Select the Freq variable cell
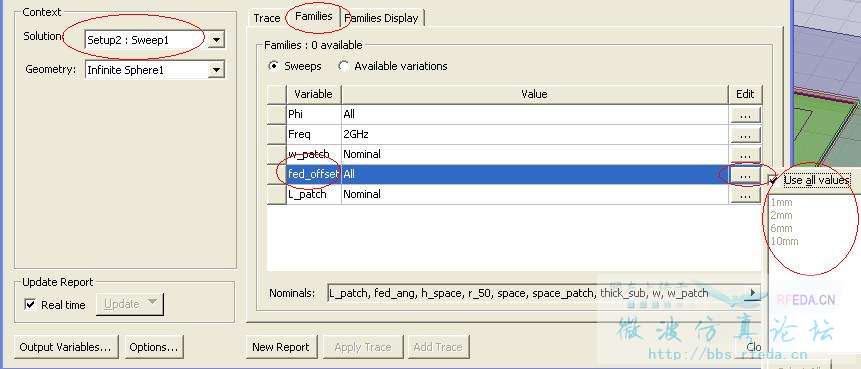The image size is (861, 369). [x=314, y=135]
